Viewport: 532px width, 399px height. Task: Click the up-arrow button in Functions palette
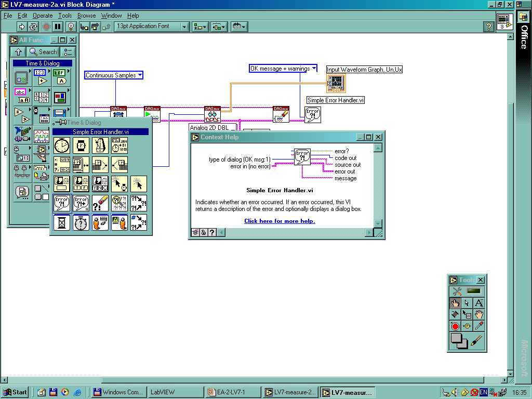18,52
